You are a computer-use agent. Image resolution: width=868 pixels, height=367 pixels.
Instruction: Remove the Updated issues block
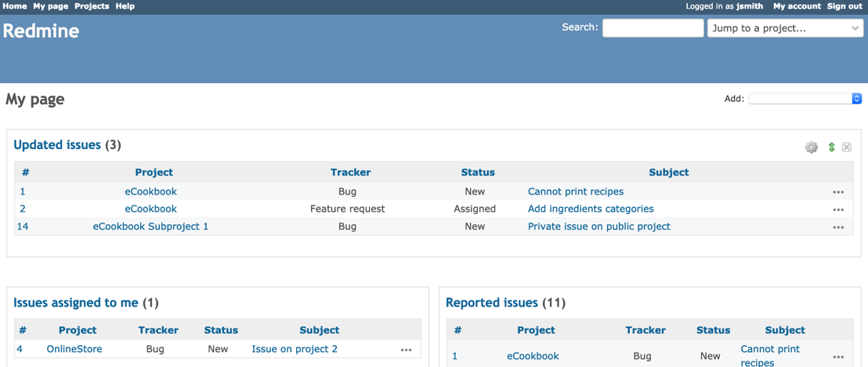click(846, 147)
